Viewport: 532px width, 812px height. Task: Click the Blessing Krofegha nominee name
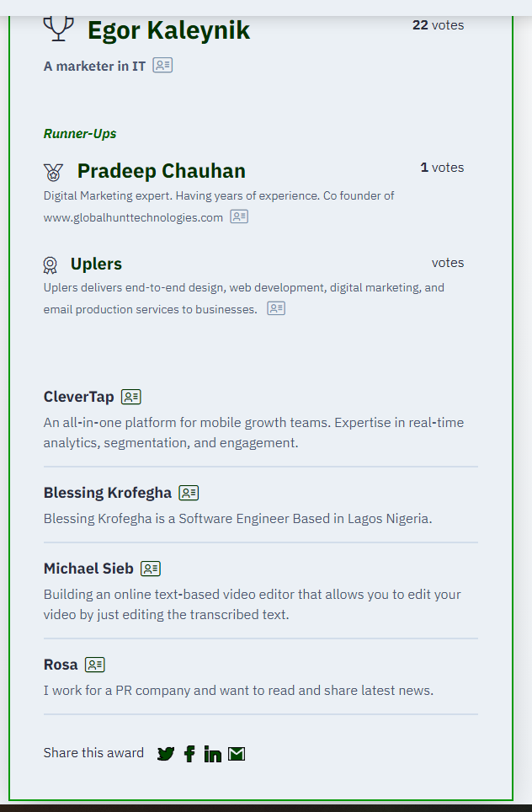click(108, 493)
